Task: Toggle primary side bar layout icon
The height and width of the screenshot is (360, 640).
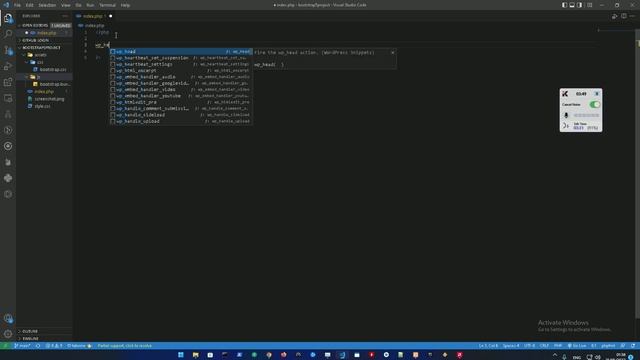Action: (x=564, y=5)
